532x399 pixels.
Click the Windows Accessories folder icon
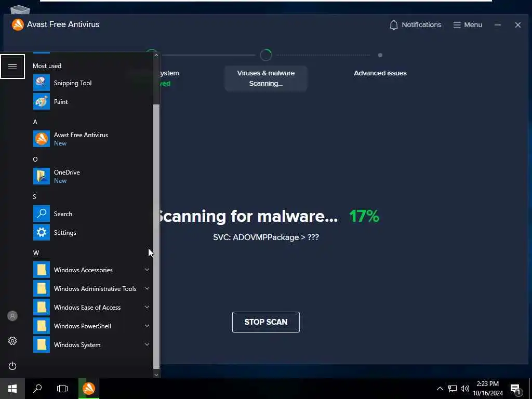[42, 270]
